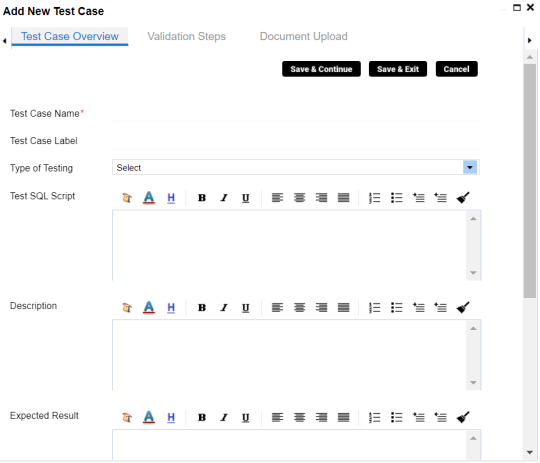Apply Italic in Description toolbar
The image size is (540, 463).
pos(224,308)
